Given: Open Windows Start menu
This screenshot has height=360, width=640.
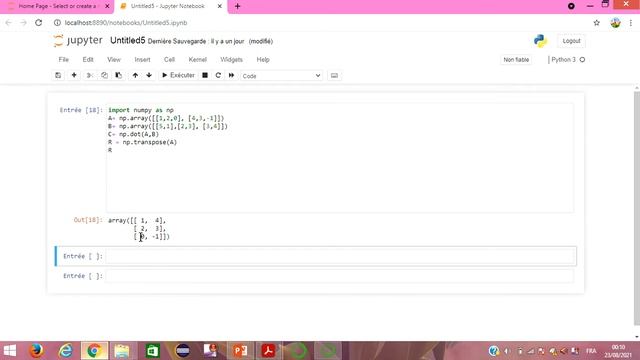Looking at the screenshot, I should [x=10, y=351].
